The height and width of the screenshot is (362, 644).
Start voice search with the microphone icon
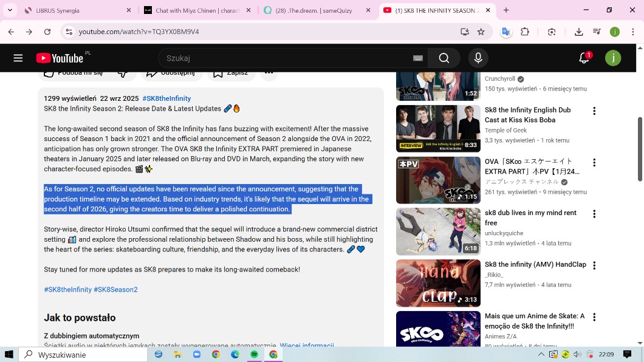coord(478,58)
